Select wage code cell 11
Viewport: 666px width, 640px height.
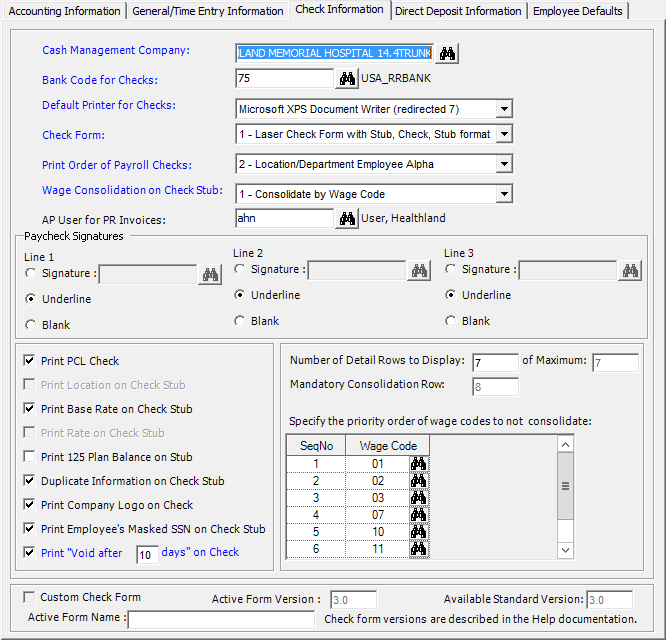(378, 549)
